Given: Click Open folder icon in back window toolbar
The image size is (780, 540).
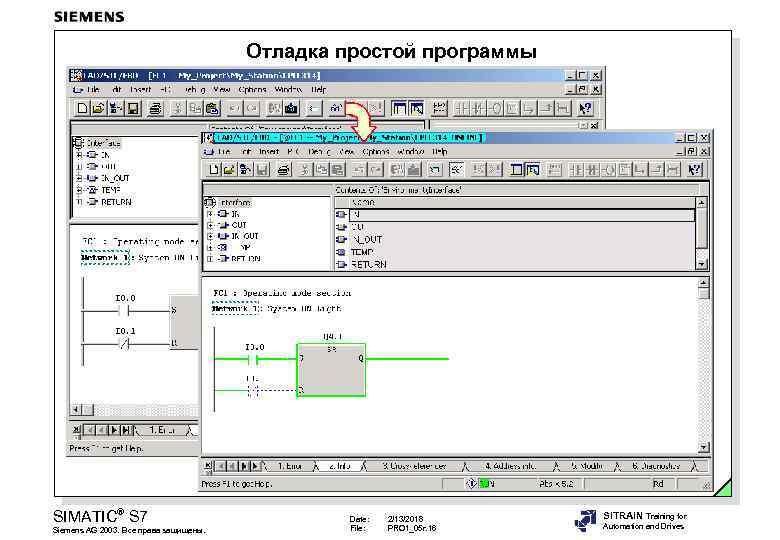Looking at the screenshot, I should click(98, 108).
